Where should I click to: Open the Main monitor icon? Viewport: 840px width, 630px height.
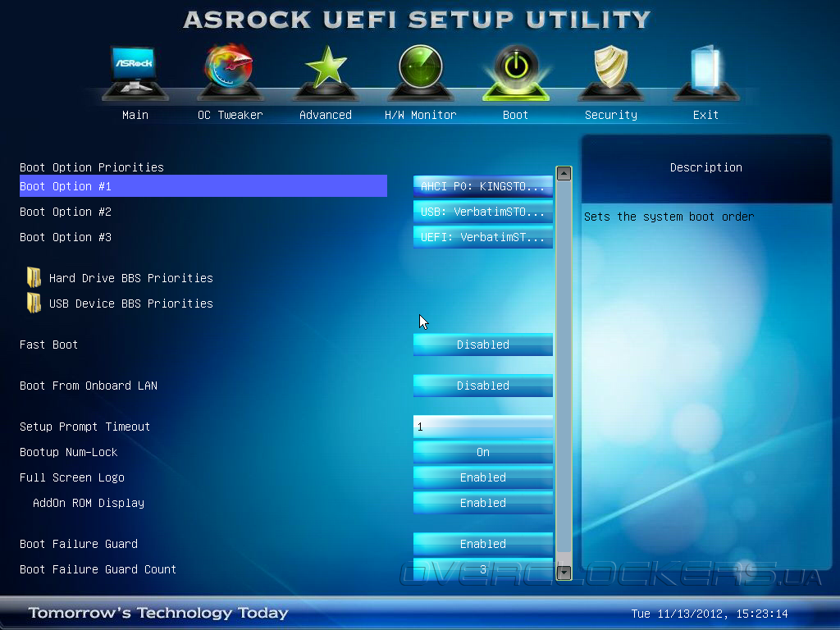[x=135, y=72]
